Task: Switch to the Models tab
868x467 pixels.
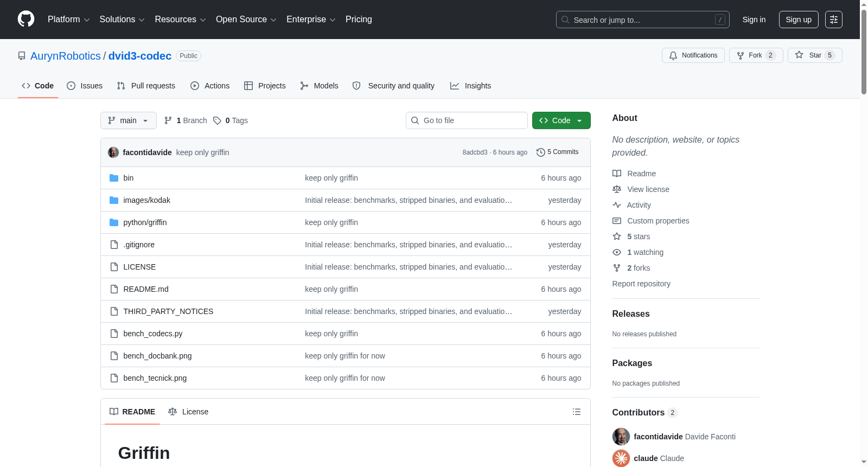Action: click(x=319, y=86)
